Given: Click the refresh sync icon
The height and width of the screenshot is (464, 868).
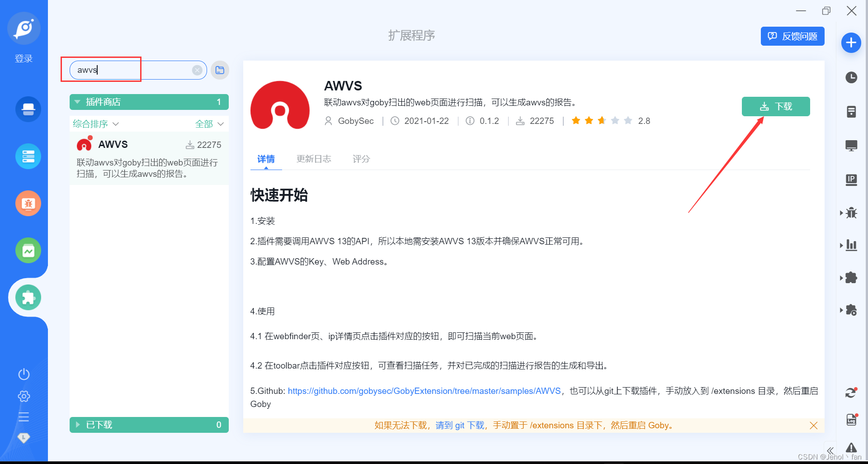Looking at the screenshot, I should point(851,393).
